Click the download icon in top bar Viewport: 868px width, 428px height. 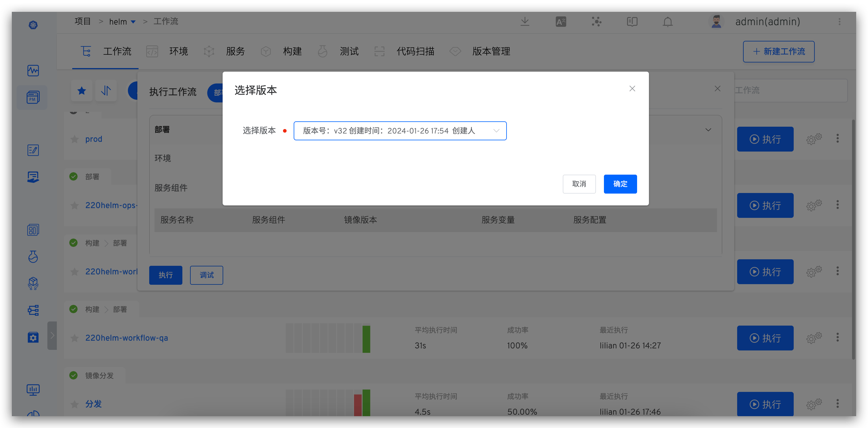click(x=525, y=22)
